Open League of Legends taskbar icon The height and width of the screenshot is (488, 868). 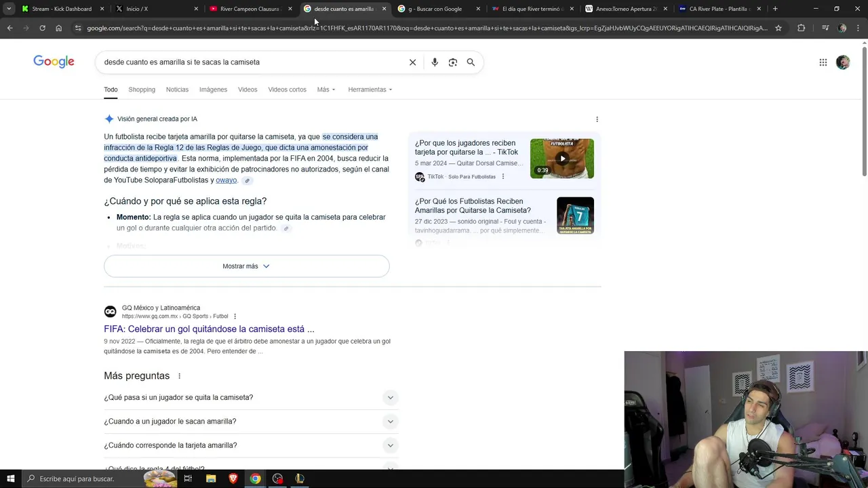(300, 479)
